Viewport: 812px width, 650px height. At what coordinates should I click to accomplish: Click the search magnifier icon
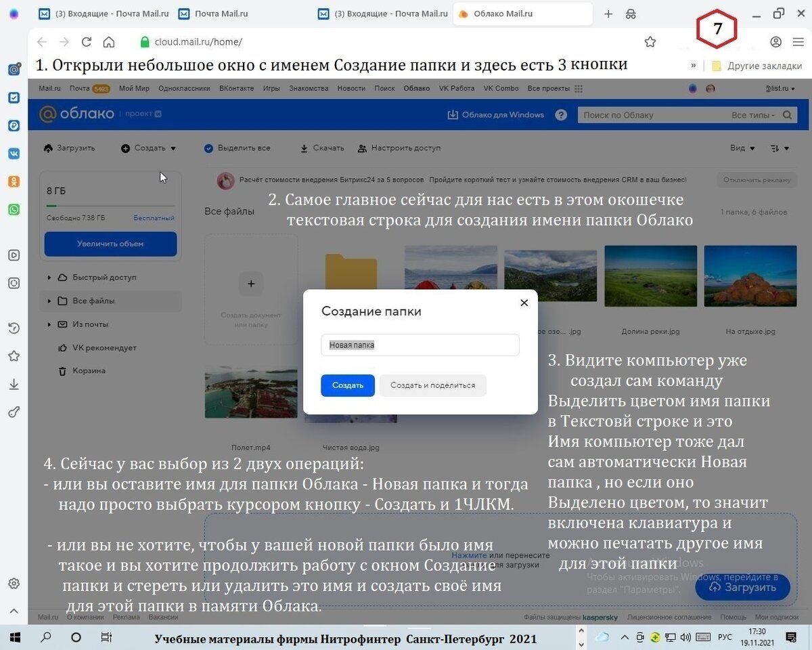coord(788,115)
